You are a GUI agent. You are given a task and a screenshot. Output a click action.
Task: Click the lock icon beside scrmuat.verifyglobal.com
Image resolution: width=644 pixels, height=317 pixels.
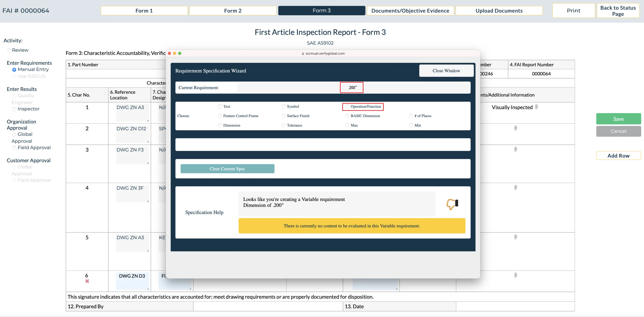[303, 54]
